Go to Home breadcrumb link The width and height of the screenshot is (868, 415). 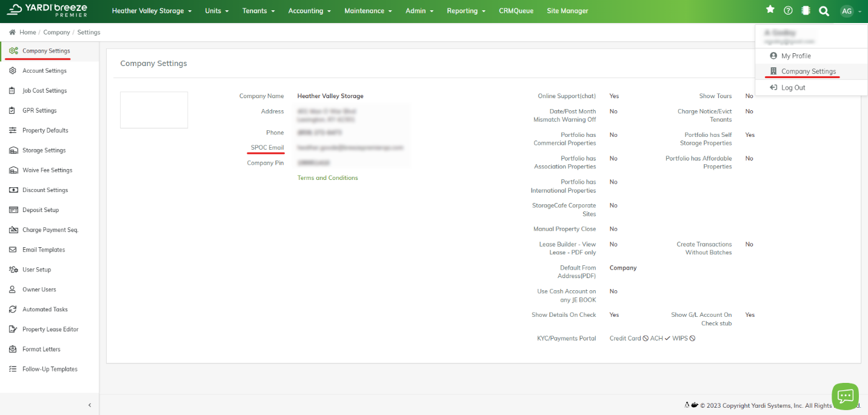[27, 32]
